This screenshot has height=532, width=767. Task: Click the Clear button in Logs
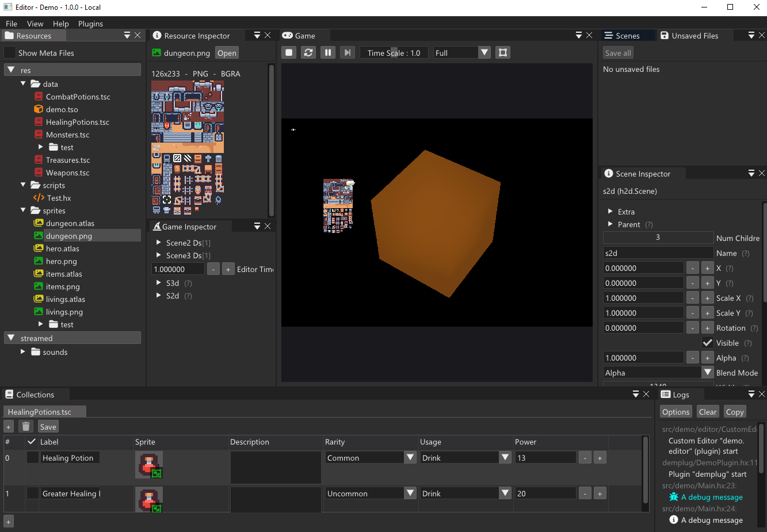707,412
